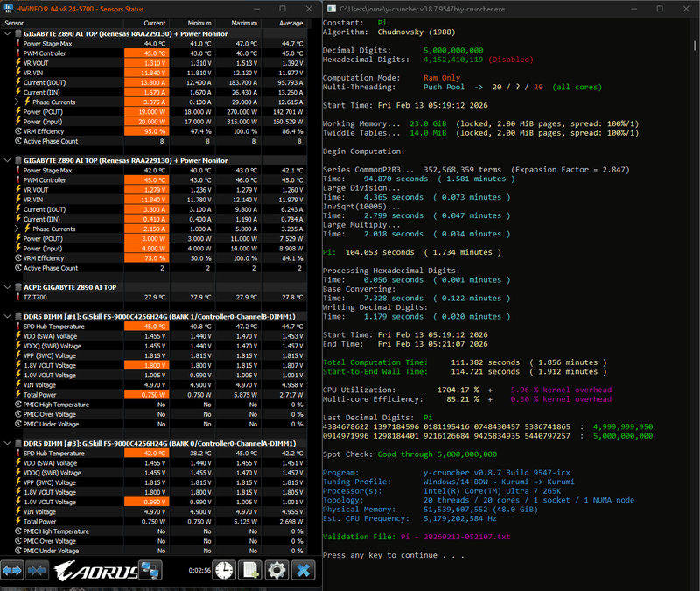Click the shrink columns inward arrows button

point(38,570)
